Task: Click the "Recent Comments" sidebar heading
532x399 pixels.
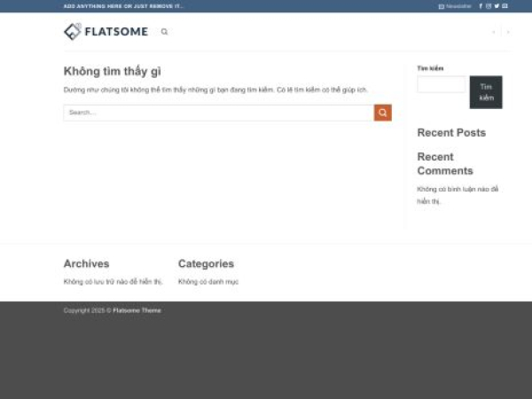Action: [x=445, y=164]
